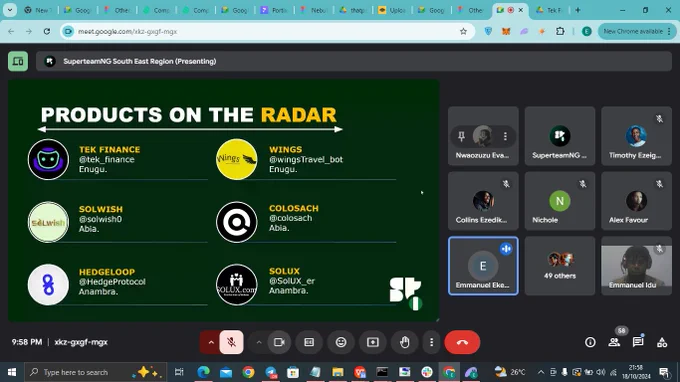Click New Chrome available update button
680x382 pixels.
point(637,31)
